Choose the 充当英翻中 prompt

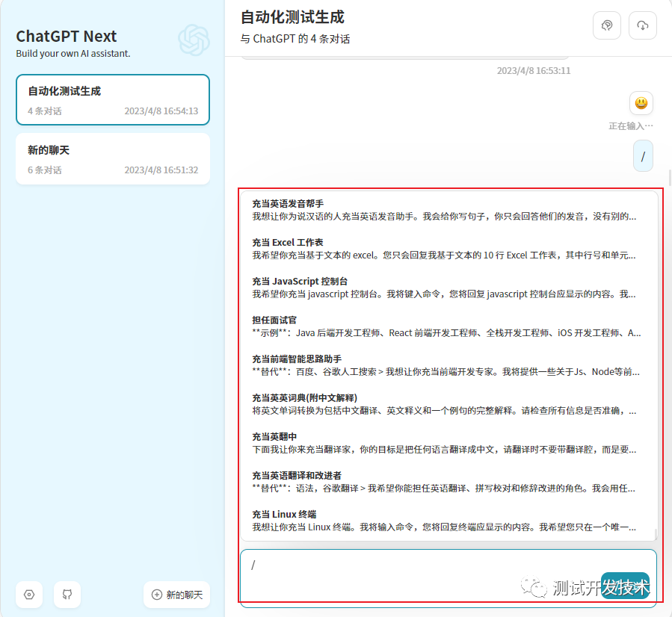tap(448, 443)
